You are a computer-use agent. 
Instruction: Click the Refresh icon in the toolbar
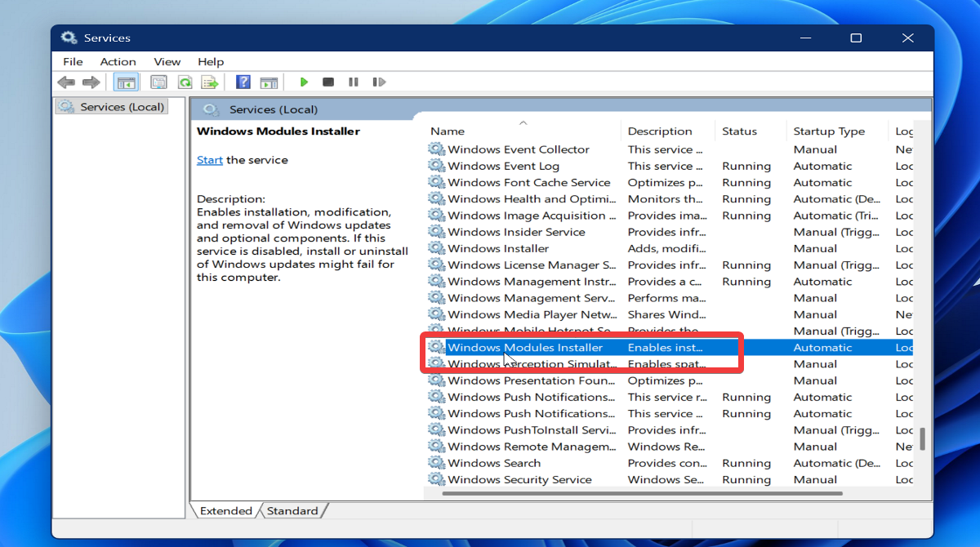click(x=185, y=82)
